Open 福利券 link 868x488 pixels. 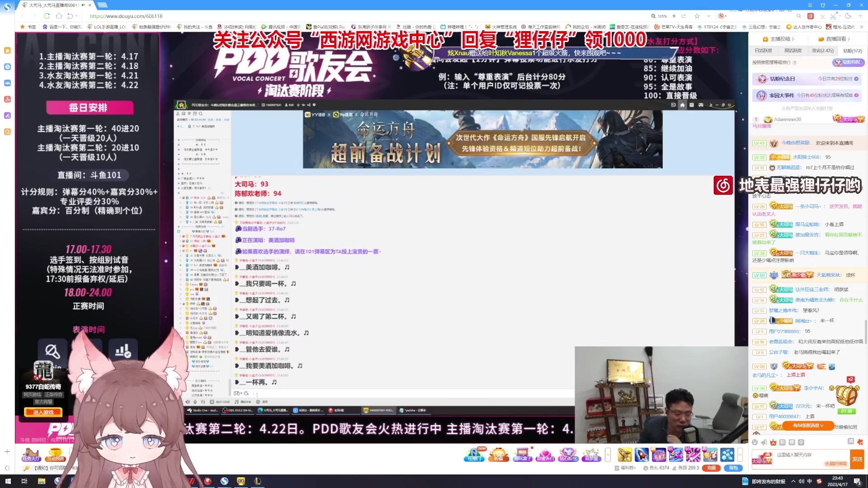click(x=625, y=468)
